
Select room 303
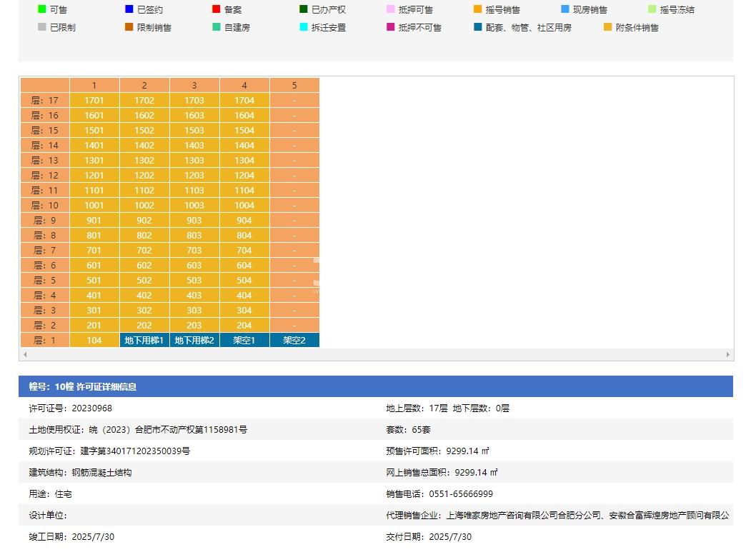194,310
